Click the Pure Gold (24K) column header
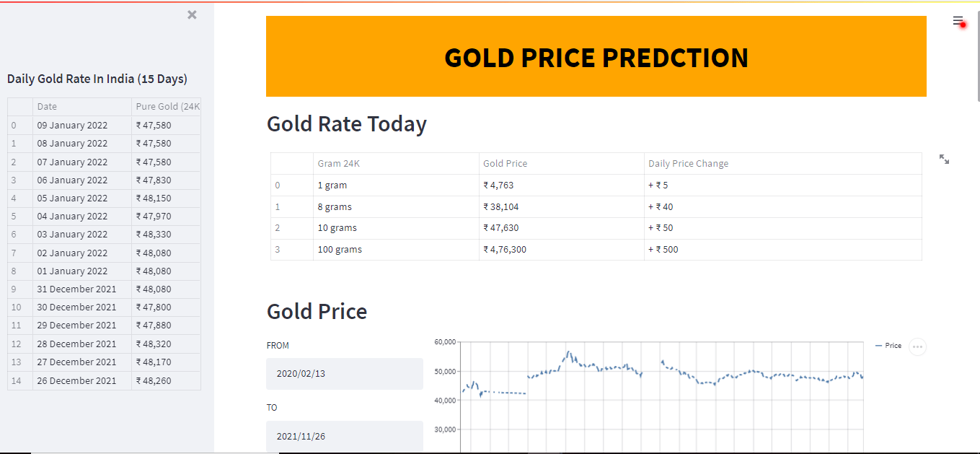Viewport: 980px width, 454px height. click(x=166, y=106)
